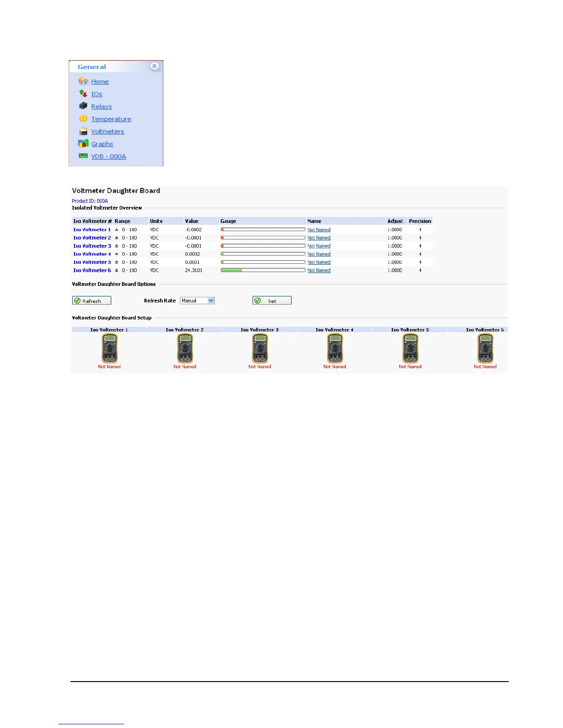The image size is (563, 728).
Task: Click the Temperature sun icon
Action: click(83, 119)
